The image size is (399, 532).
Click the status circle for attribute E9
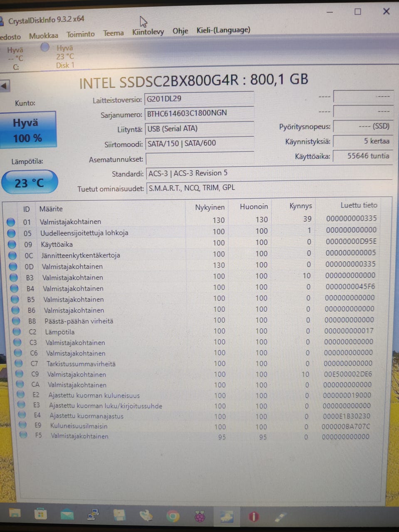(x=22, y=425)
